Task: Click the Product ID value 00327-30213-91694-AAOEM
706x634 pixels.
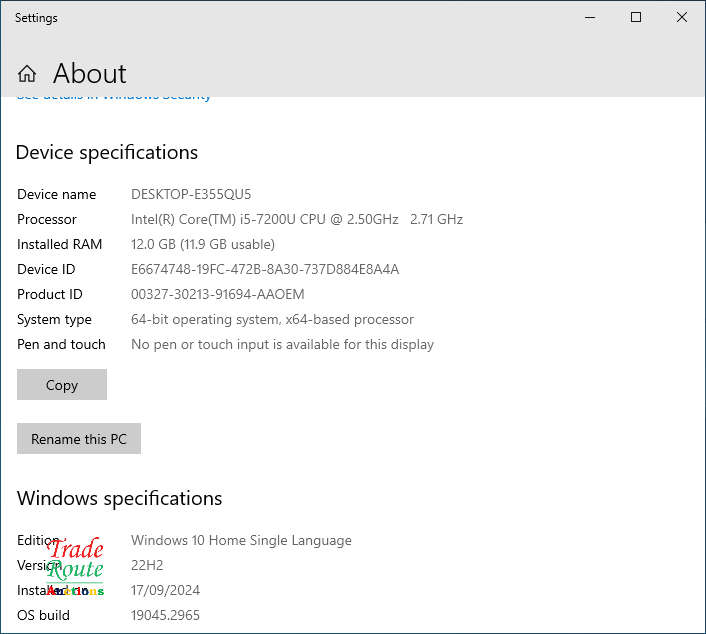Action: (217, 294)
